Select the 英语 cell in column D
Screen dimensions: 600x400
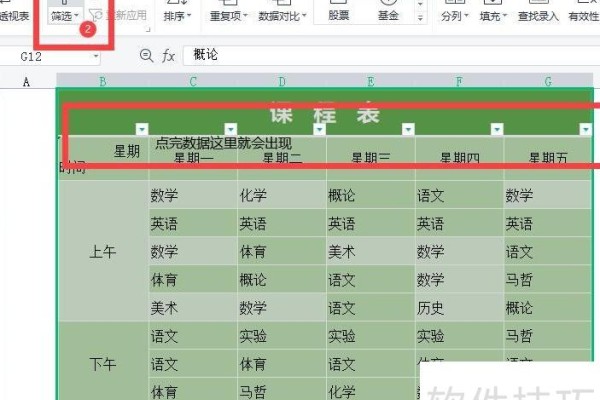tap(282, 223)
